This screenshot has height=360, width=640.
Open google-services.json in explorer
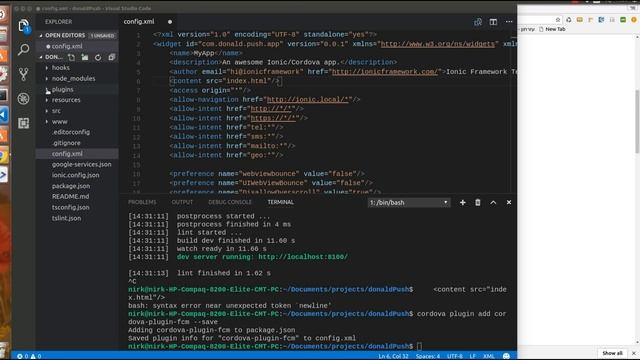pos(81,164)
